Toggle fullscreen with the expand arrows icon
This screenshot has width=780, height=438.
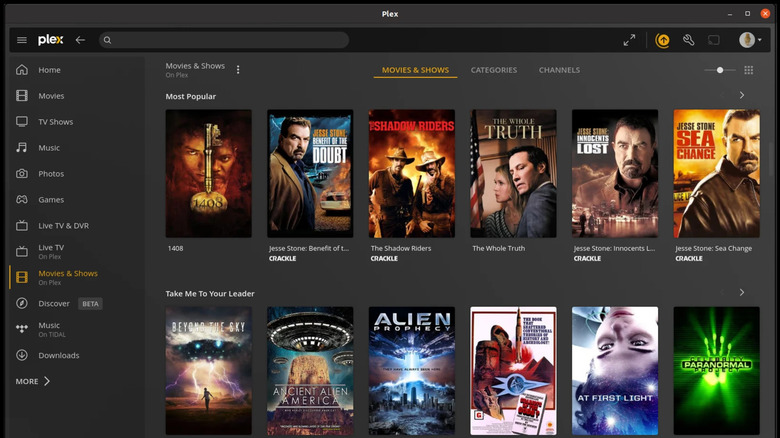(629, 40)
